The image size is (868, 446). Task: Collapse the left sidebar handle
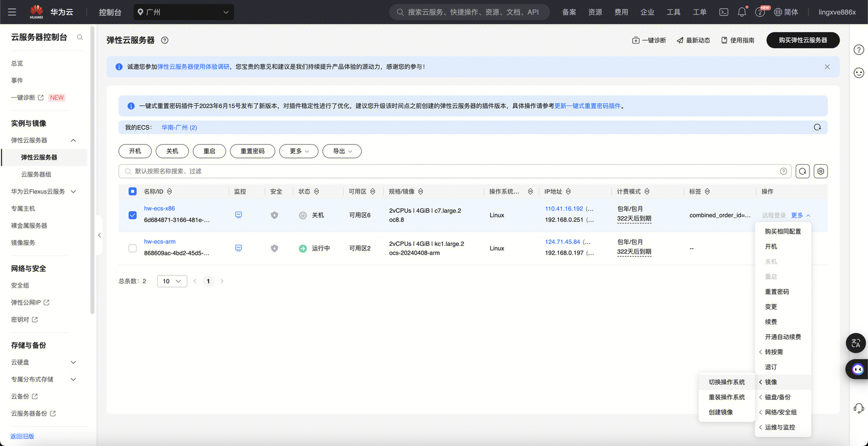coord(100,235)
